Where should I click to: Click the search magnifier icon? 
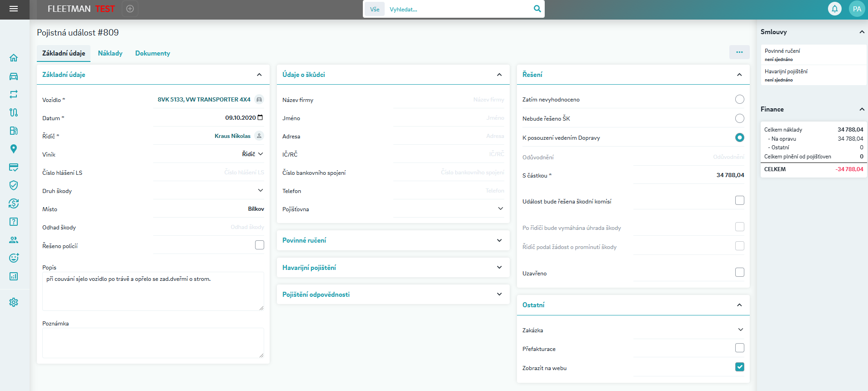click(537, 9)
